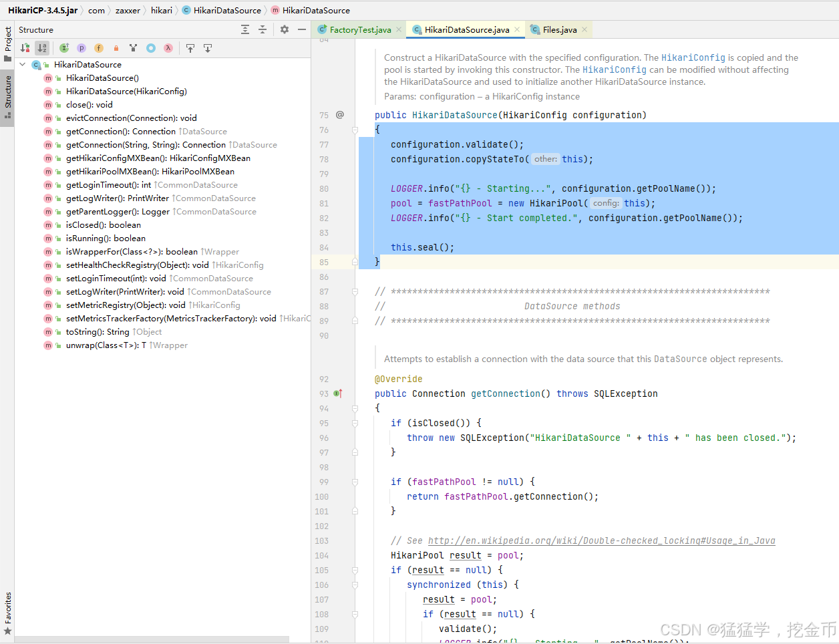The image size is (839, 644).
Task: Fold the synchronized block at line 106
Action: click(x=355, y=585)
